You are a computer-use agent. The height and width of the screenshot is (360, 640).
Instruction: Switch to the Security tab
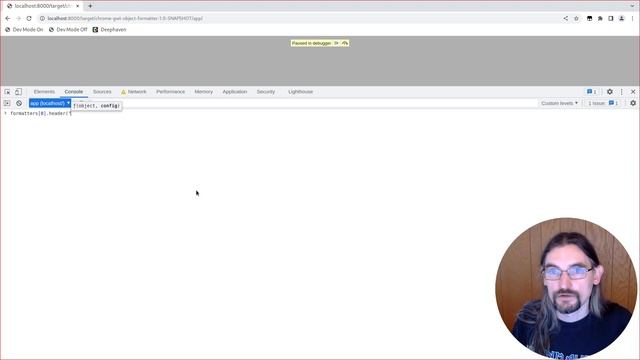click(266, 92)
